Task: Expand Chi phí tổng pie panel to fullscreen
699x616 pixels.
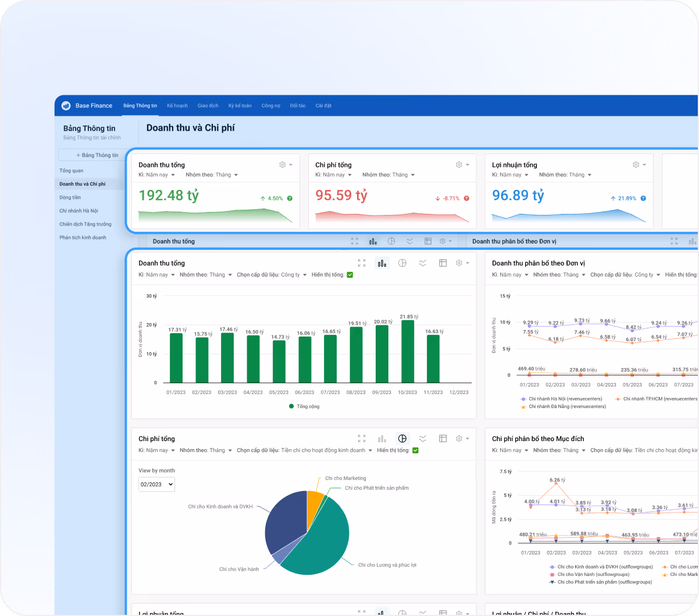Action: (x=362, y=439)
